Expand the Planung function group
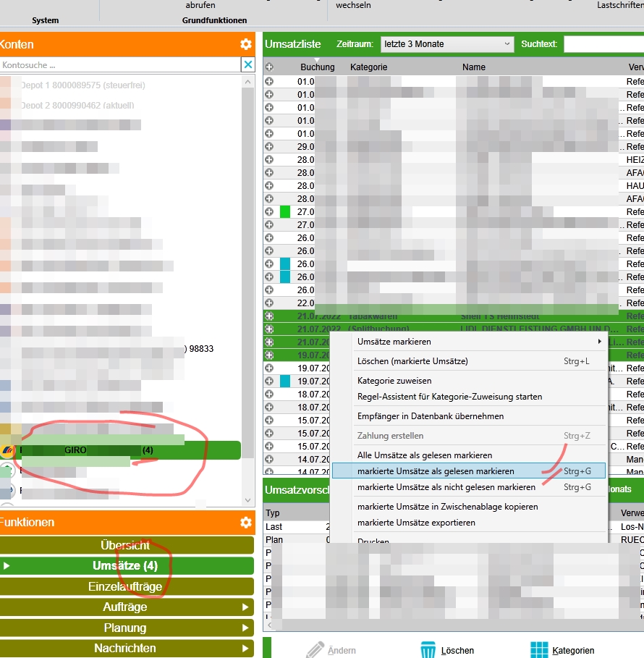Viewport: 644px width, 658px height. 127,628
